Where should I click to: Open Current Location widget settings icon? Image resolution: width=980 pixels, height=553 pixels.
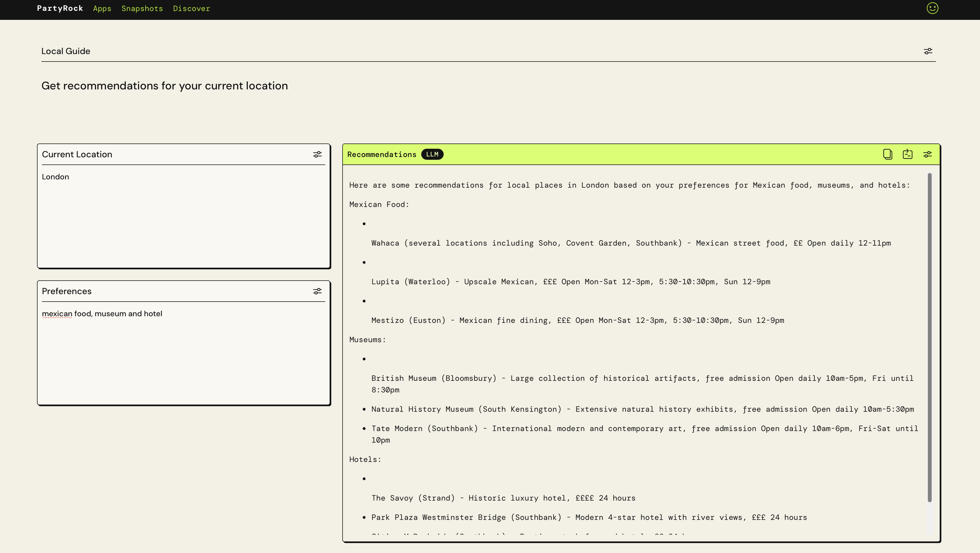317,154
